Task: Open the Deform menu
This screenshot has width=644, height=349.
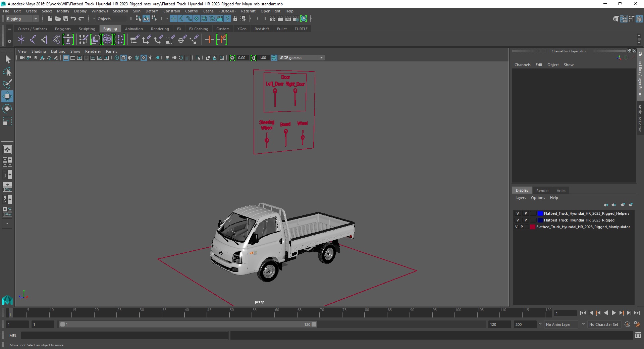Action: (x=152, y=11)
